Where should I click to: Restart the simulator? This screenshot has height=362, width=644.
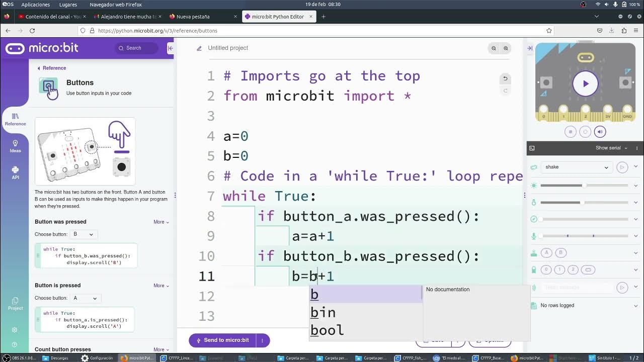585,132
